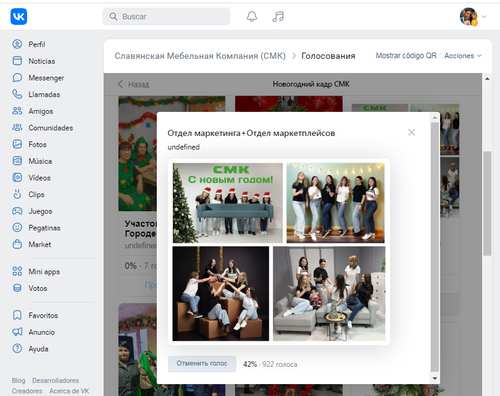
Task: Click the page scrollbar up arrow
Action: 487,79
